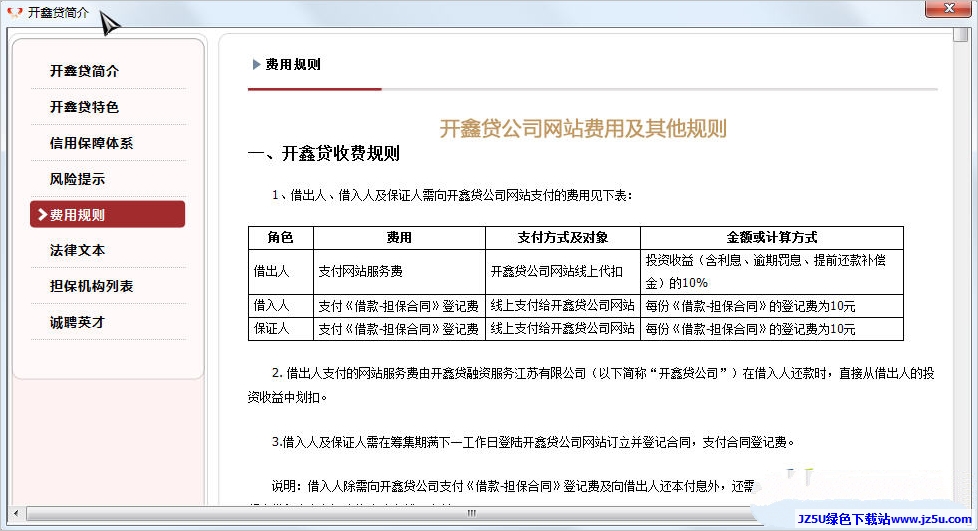The image size is (978, 531).
Task: Click the 保证人 table cell
Action: click(281, 329)
